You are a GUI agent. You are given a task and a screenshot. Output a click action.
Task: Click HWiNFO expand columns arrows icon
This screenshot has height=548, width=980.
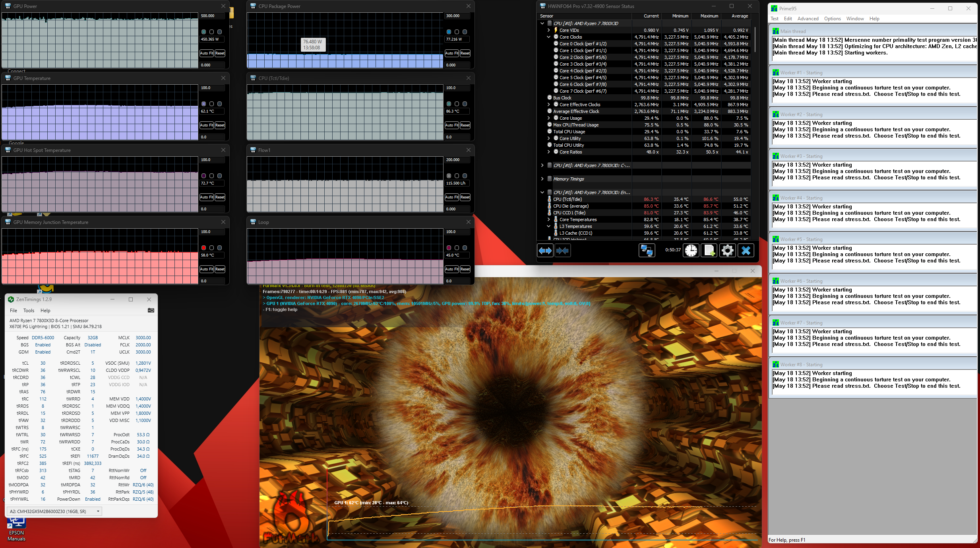[x=545, y=251]
